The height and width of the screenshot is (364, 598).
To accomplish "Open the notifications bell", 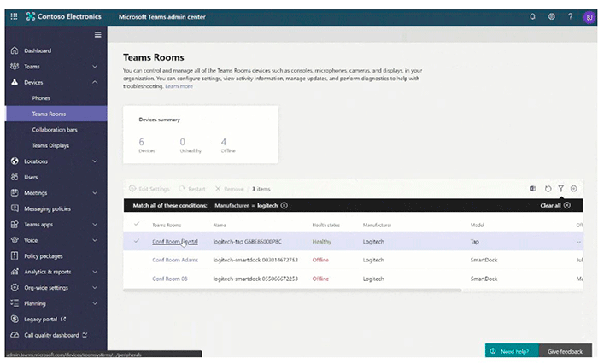I will (532, 16).
